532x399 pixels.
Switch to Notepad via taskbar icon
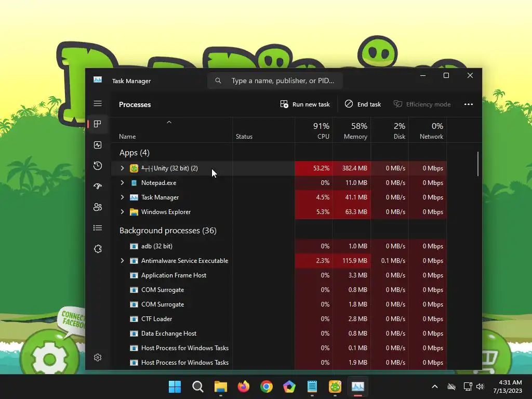tap(312, 387)
